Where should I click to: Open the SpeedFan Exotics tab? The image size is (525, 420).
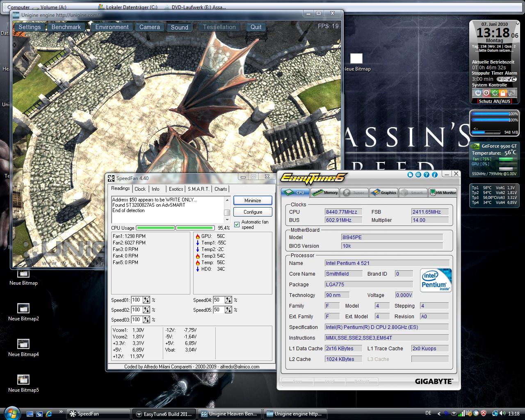click(176, 189)
